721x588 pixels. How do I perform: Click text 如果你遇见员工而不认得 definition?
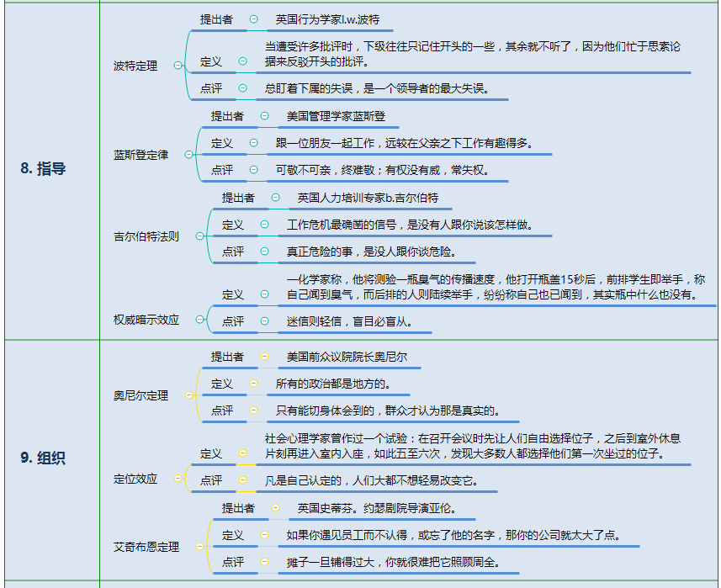coord(453,535)
